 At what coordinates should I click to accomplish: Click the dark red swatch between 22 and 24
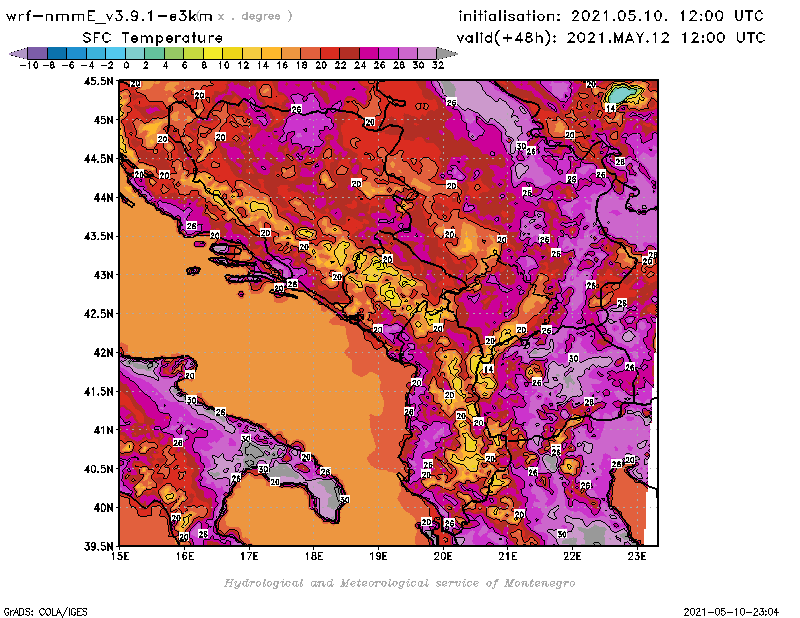click(x=349, y=53)
